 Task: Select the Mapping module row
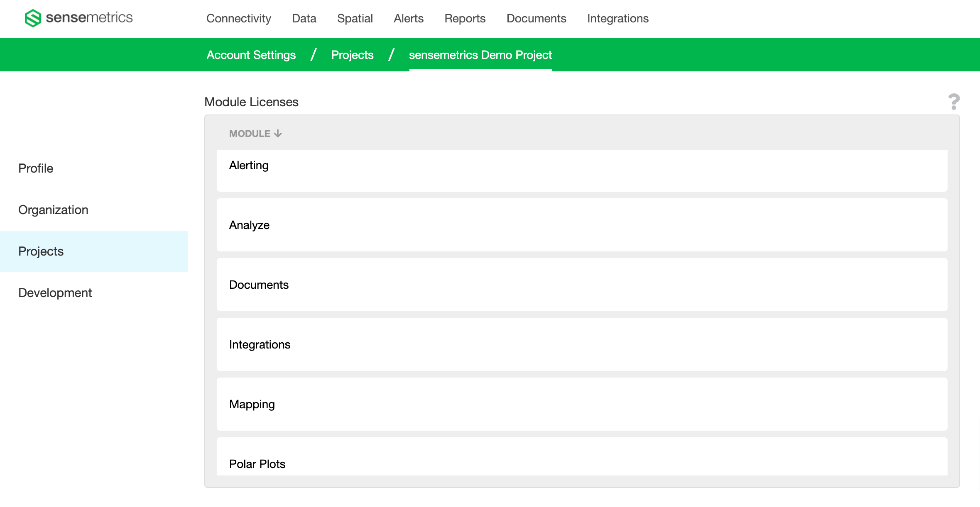pos(582,404)
